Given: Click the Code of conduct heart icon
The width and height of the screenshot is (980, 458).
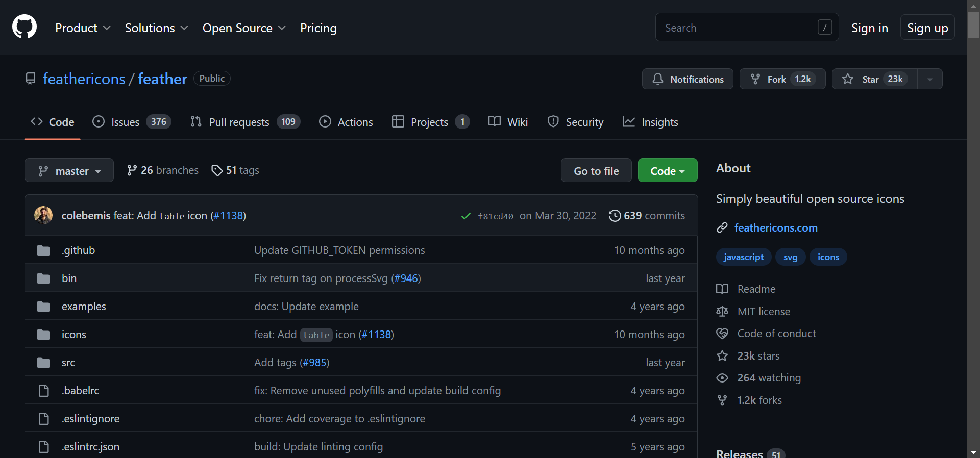Looking at the screenshot, I should point(722,334).
